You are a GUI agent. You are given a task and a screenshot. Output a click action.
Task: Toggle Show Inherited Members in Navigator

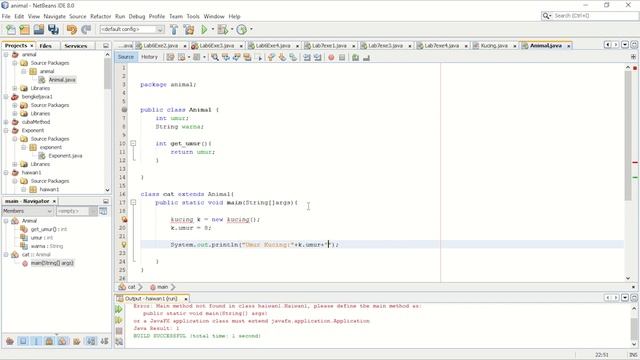click(x=10, y=341)
